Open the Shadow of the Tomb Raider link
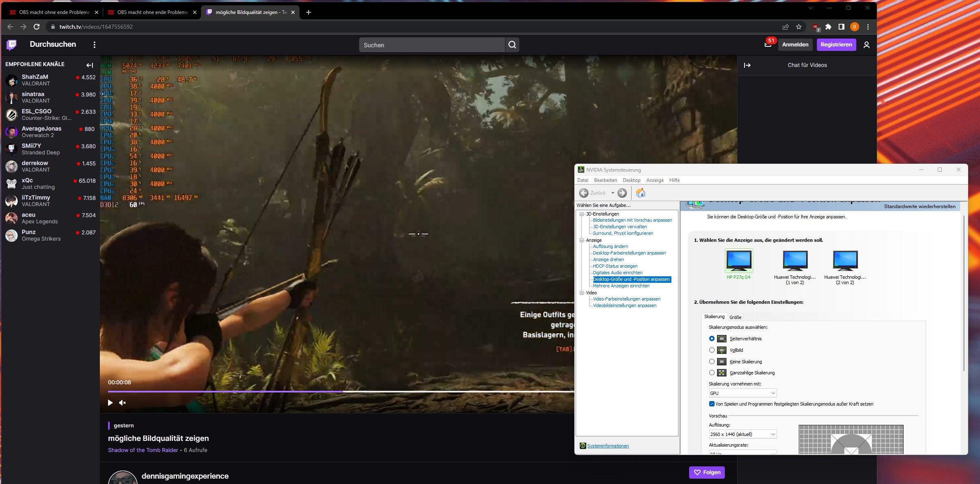This screenshot has height=484, width=980. 143,450
